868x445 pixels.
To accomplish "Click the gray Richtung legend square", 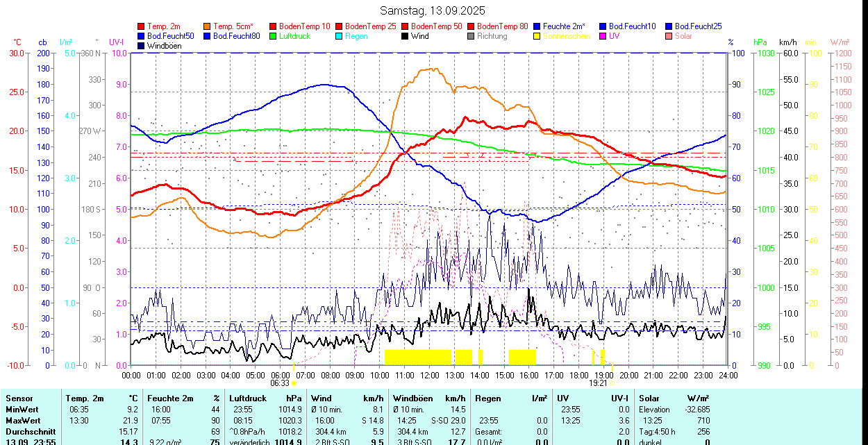I will [471, 36].
